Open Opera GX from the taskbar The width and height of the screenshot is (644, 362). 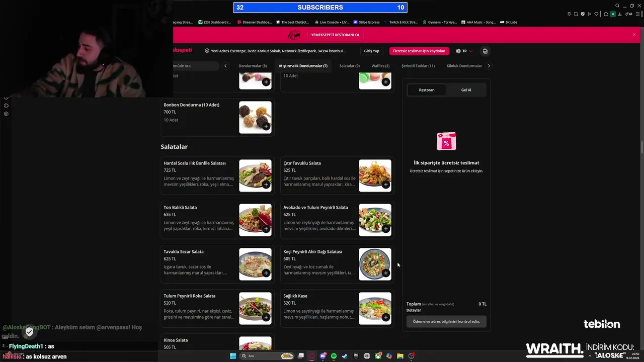click(311, 356)
